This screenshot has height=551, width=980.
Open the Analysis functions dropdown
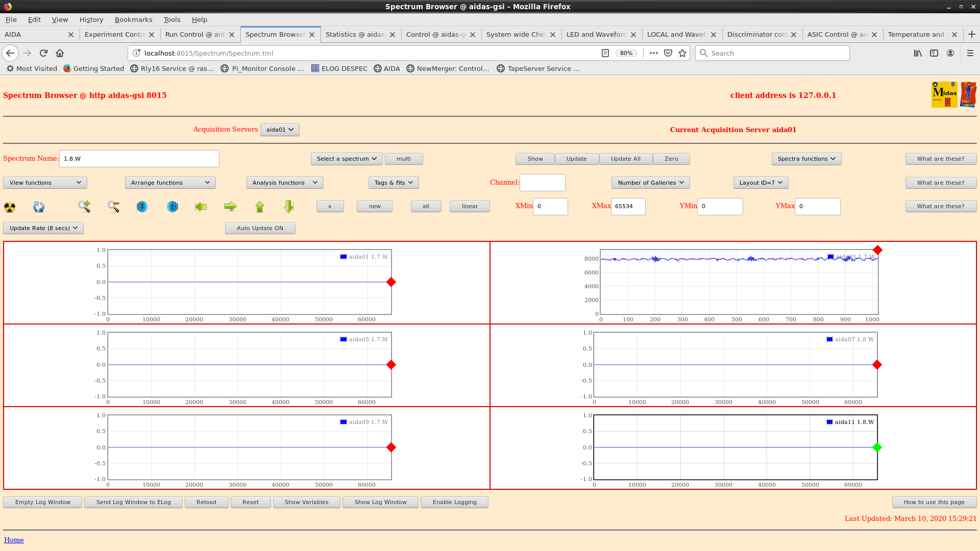[284, 183]
